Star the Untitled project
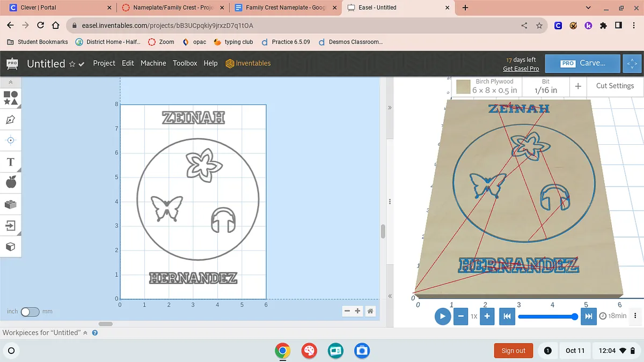Screen dimensions: 644x362 (x=72, y=64)
